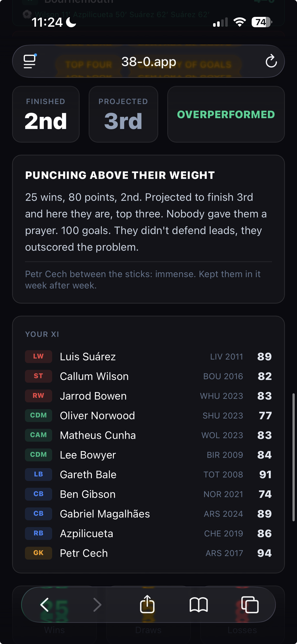This screenshot has width=297, height=644.
Task: Select the Gareth Bale player row
Action: [x=148, y=474]
